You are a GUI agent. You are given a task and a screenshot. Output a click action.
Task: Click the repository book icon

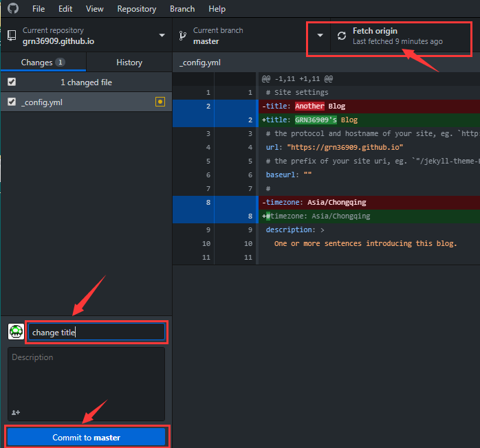(x=12, y=36)
